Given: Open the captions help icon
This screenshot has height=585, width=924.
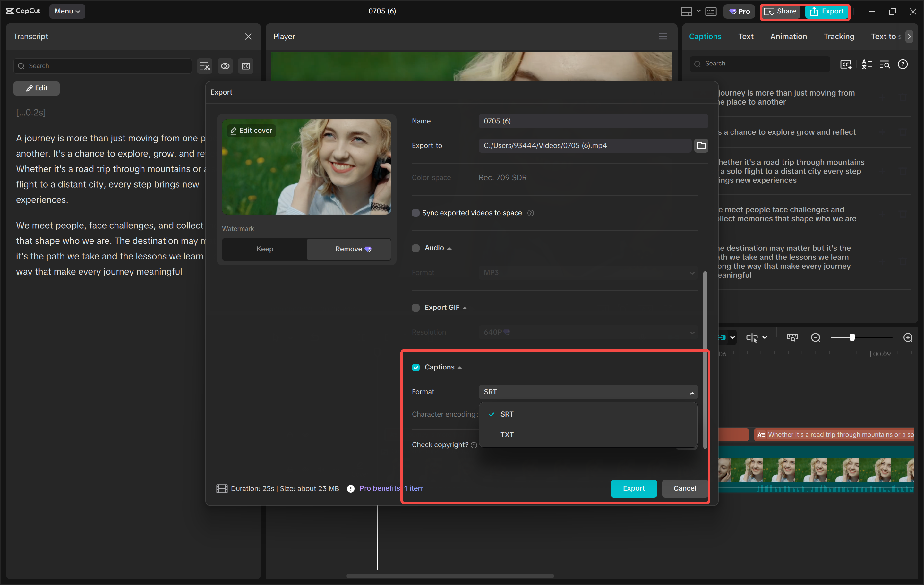Looking at the screenshot, I should (903, 64).
